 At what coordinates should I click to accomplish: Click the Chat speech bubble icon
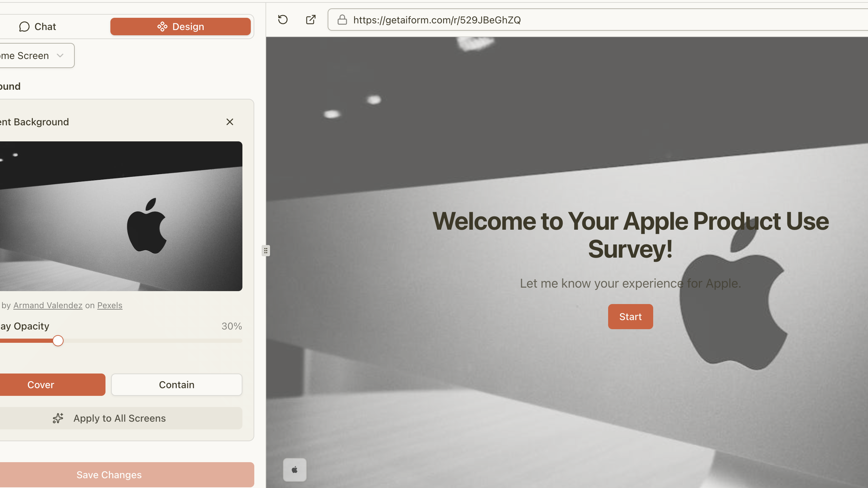24,27
